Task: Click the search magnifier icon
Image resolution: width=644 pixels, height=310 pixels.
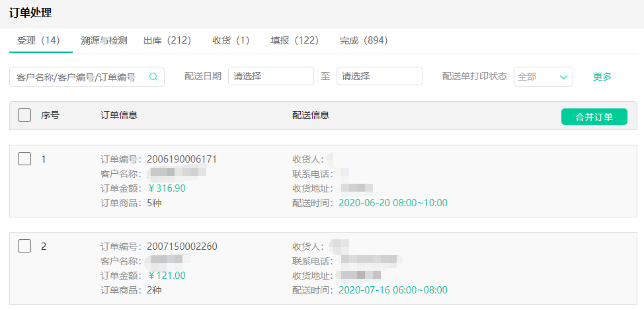Action: 153,77
